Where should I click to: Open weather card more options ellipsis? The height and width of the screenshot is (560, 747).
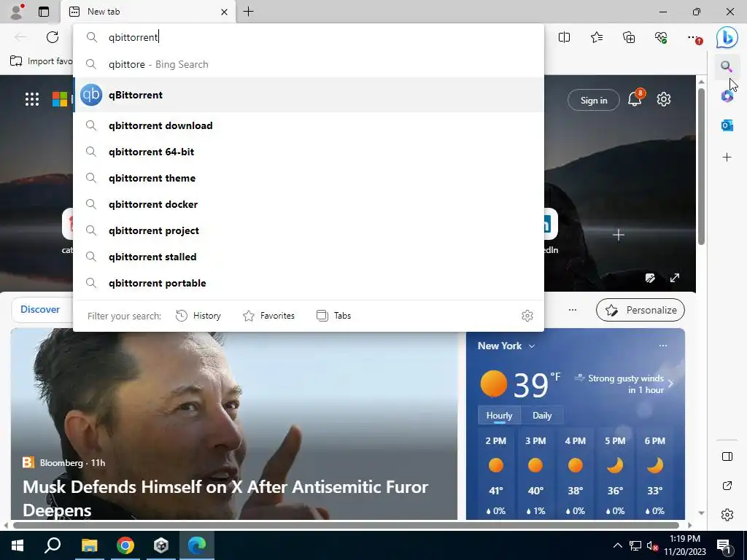coord(662,346)
